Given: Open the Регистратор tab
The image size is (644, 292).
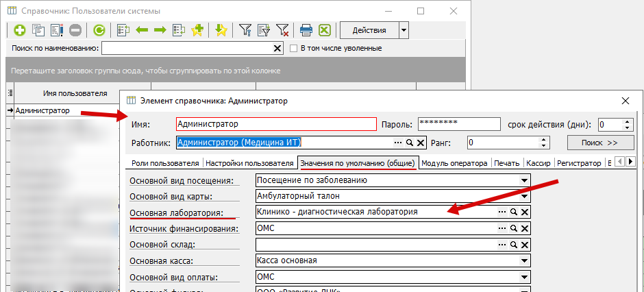Looking at the screenshot, I should tap(579, 163).
